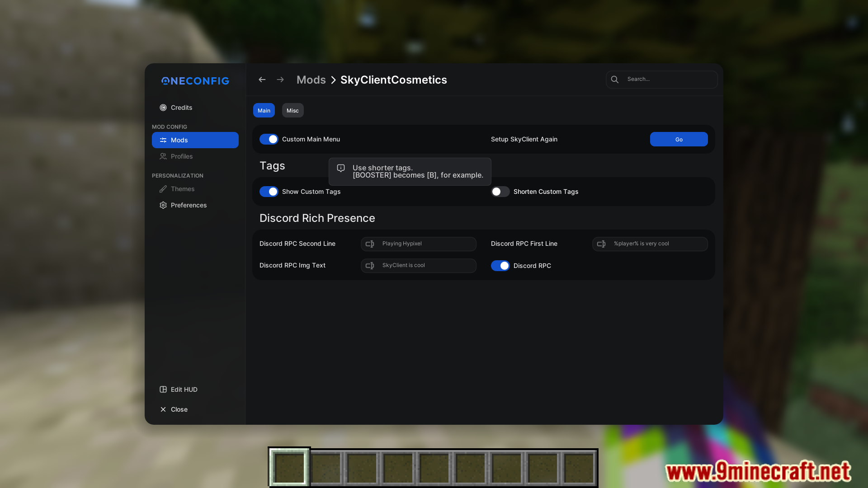868x488 pixels.
Task: Go back with the left arrow
Action: pyautogui.click(x=262, y=80)
